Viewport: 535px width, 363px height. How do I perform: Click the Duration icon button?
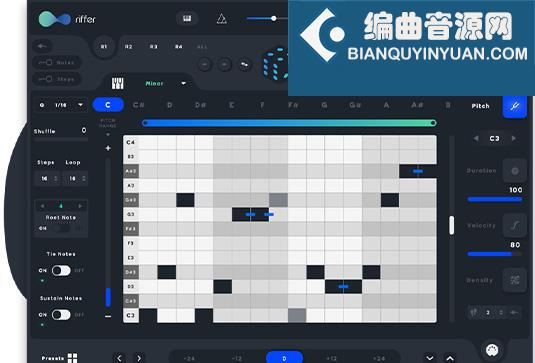coord(515,171)
